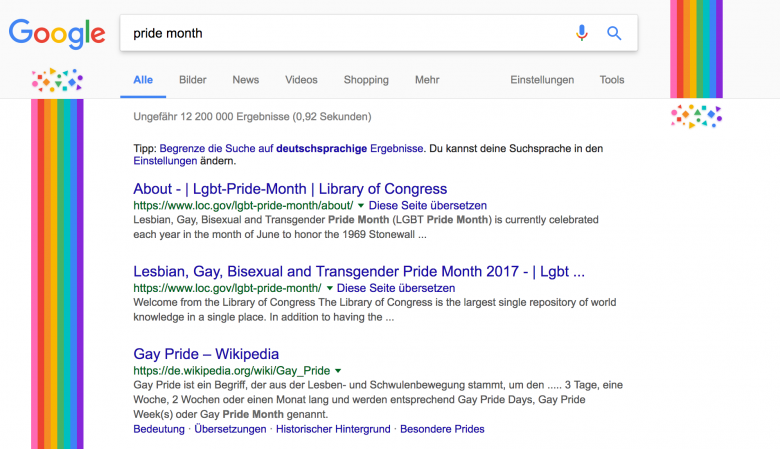Open the Shopping tab
The height and width of the screenshot is (449, 780).
pyautogui.click(x=366, y=80)
